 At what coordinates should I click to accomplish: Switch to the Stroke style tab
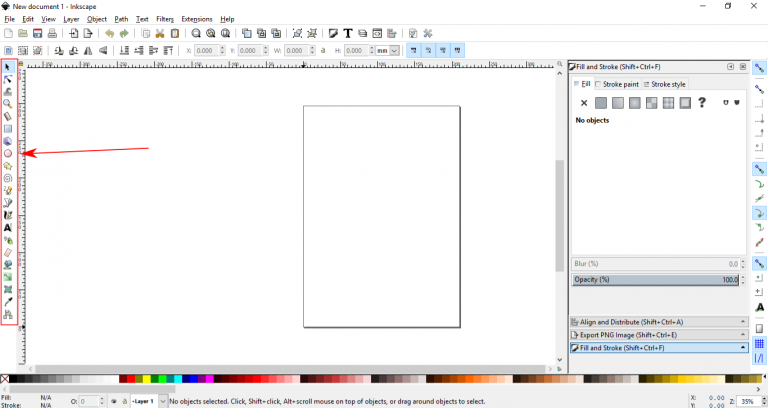(664, 84)
